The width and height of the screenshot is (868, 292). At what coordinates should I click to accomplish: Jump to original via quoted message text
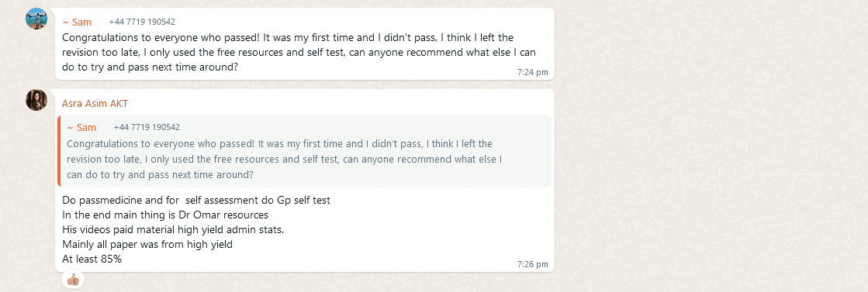click(284, 160)
